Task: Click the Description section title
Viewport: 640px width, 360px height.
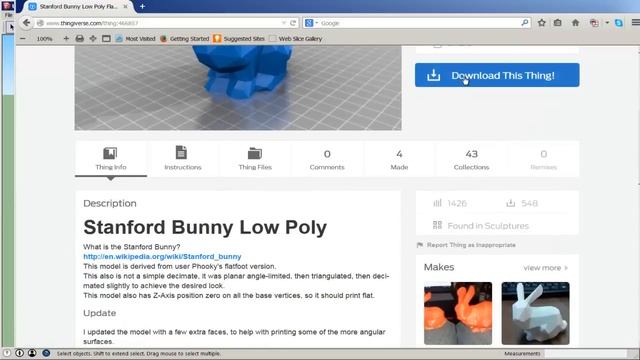Action: [x=110, y=203]
